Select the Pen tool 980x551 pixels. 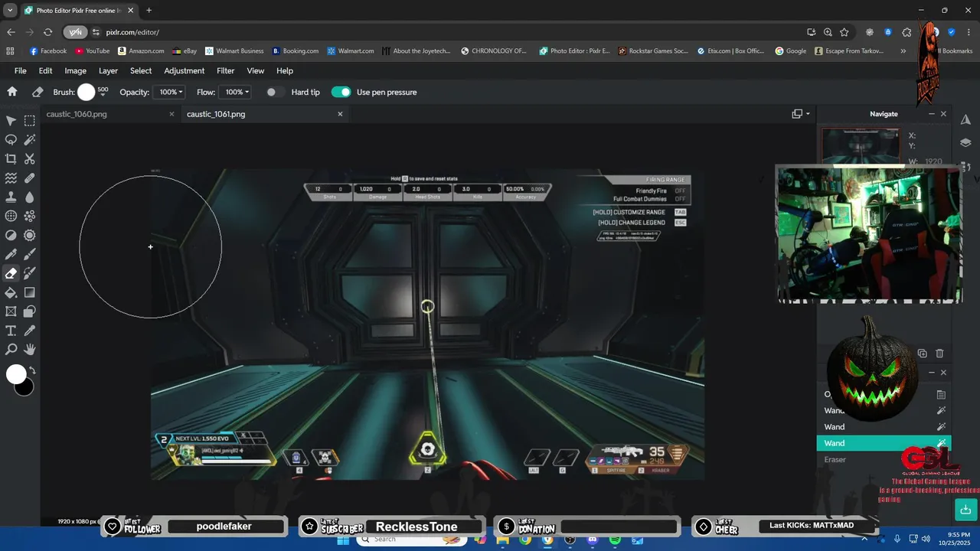pyautogui.click(x=11, y=255)
